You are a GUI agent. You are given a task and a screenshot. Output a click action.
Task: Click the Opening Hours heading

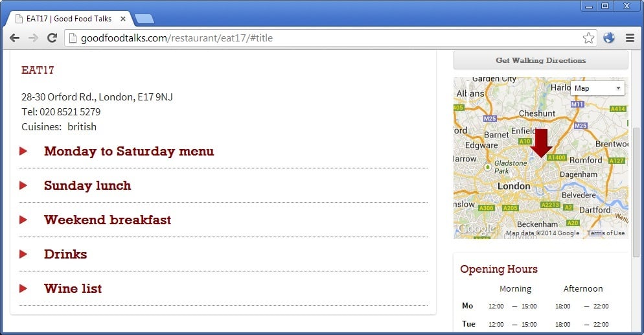(499, 270)
